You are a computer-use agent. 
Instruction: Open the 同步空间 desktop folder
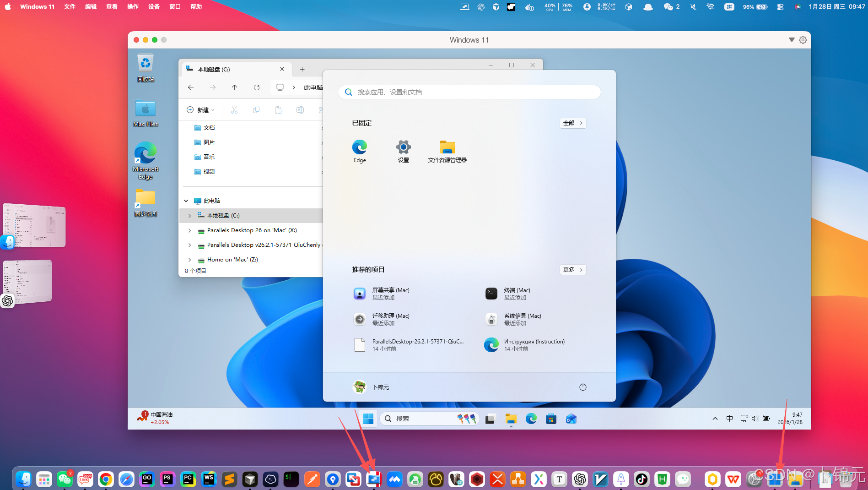click(146, 203)
